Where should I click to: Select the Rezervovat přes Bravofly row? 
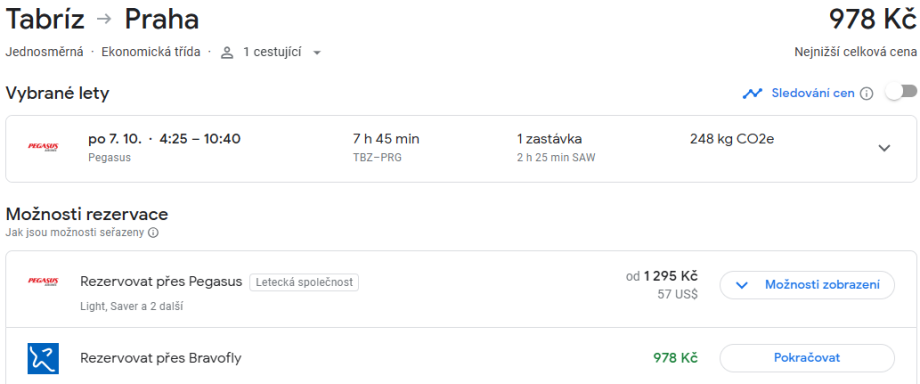pyautogui.click(x=461, y=357)
